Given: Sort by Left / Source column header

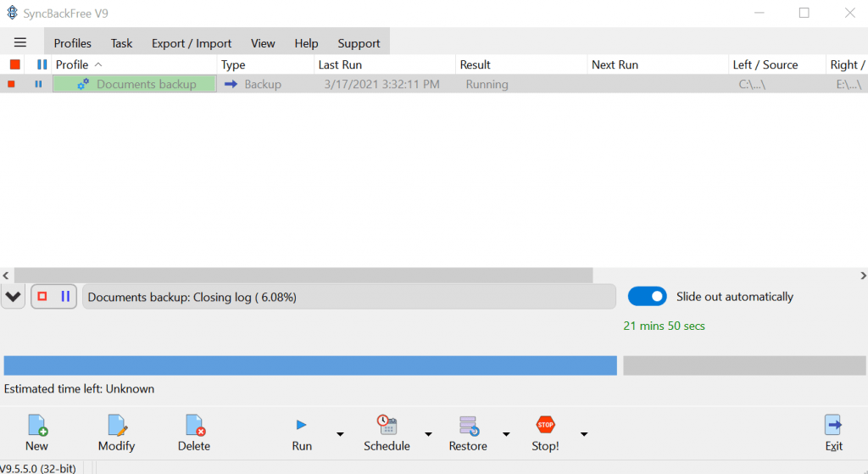Looking at the screenshot, I should pos(776,64).
